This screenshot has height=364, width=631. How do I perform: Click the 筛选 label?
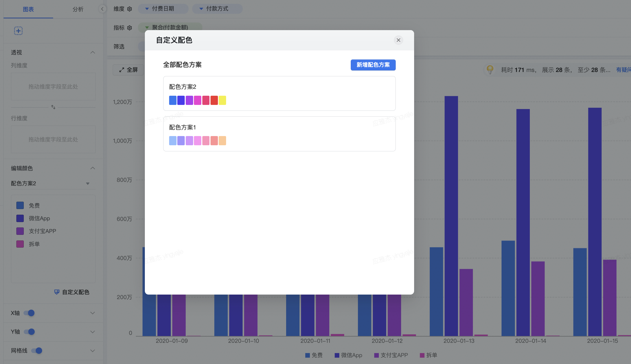tap(119, 46)
